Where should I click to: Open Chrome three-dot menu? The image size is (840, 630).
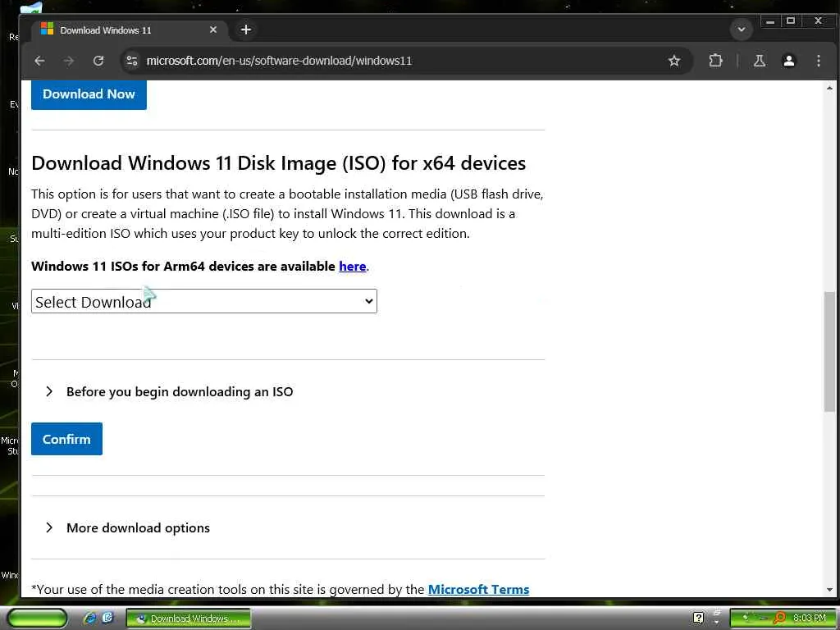(x=819, y=61)
